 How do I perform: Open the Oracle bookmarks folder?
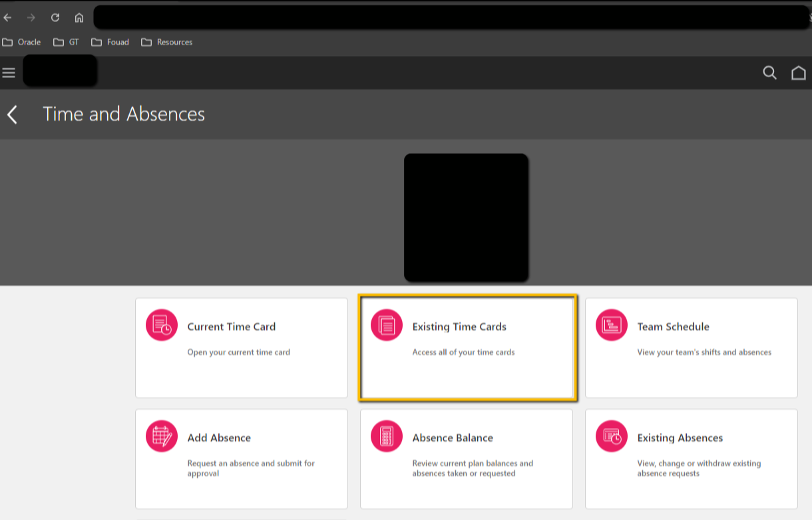21,42
